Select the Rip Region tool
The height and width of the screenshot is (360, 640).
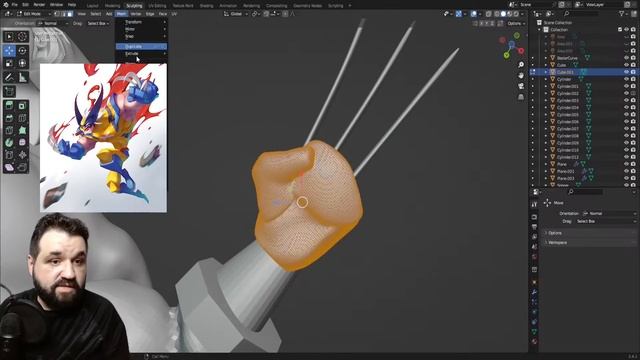pos(22,167)
